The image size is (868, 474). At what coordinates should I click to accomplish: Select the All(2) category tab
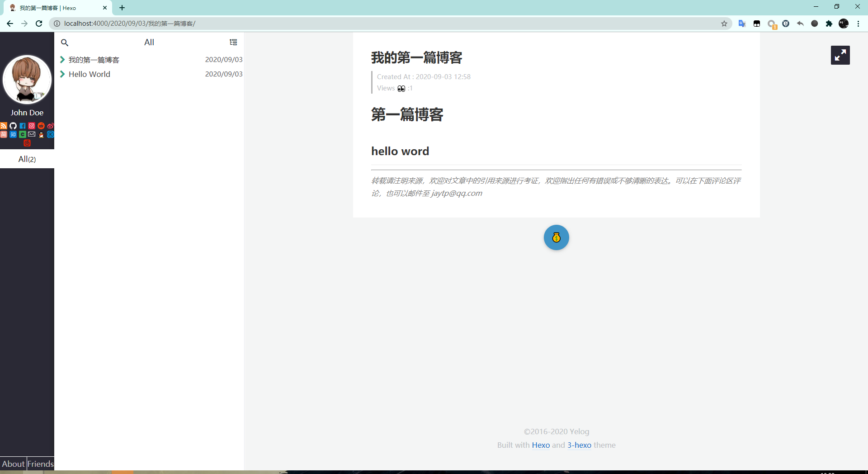coord(27,159)
